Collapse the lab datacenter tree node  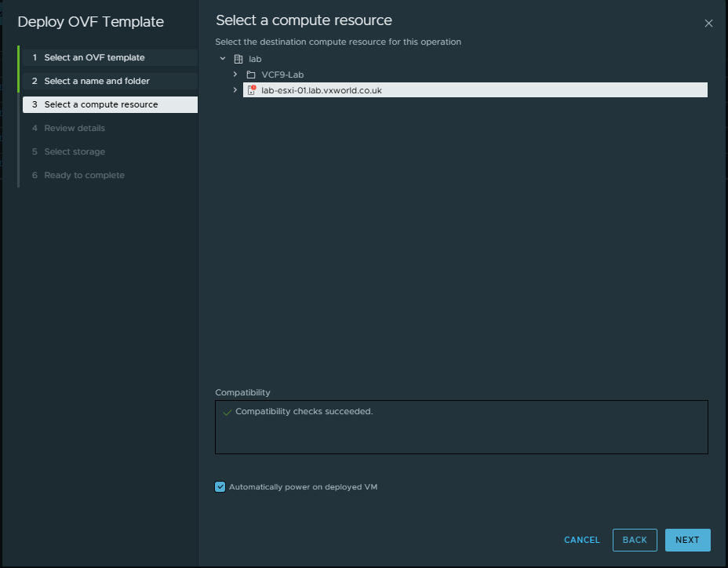(x=223, y=59)
